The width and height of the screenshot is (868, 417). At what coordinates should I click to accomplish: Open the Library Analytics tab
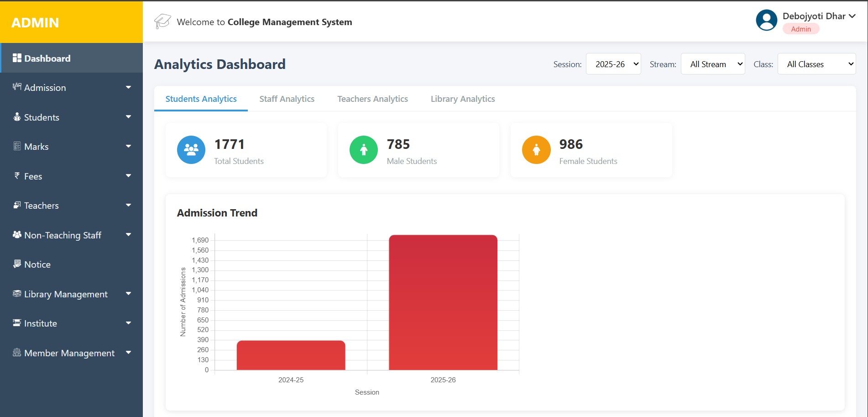point(462,99)
